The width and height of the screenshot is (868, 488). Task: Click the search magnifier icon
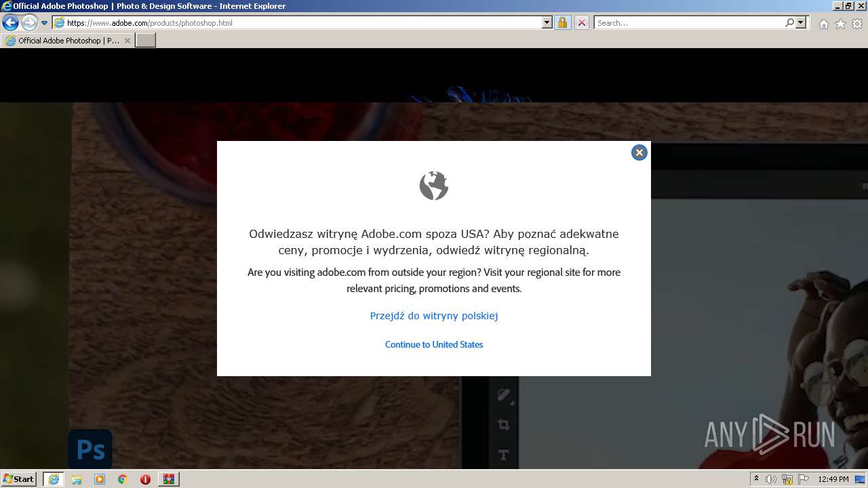click(789, 22)
